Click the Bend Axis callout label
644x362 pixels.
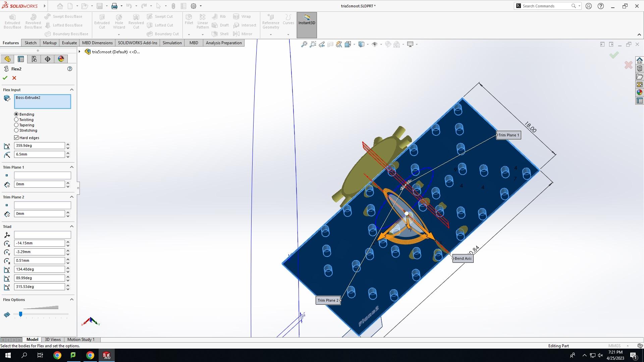[463, 258]
